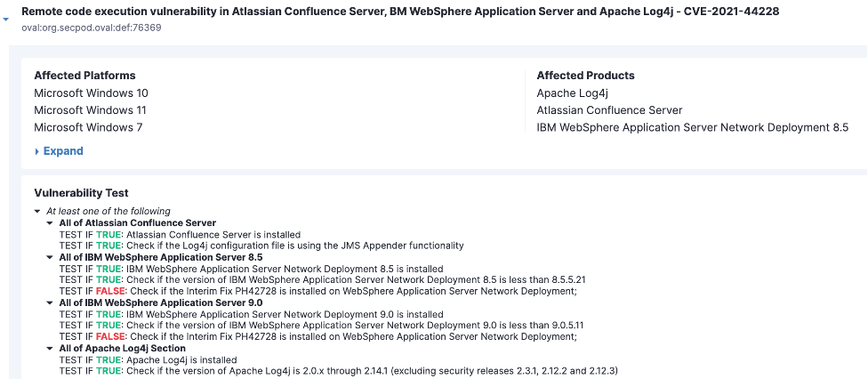
Task: Click the oval:org.secpod.oval:def:76369 identifier
Action: click(x=92, y=28)
